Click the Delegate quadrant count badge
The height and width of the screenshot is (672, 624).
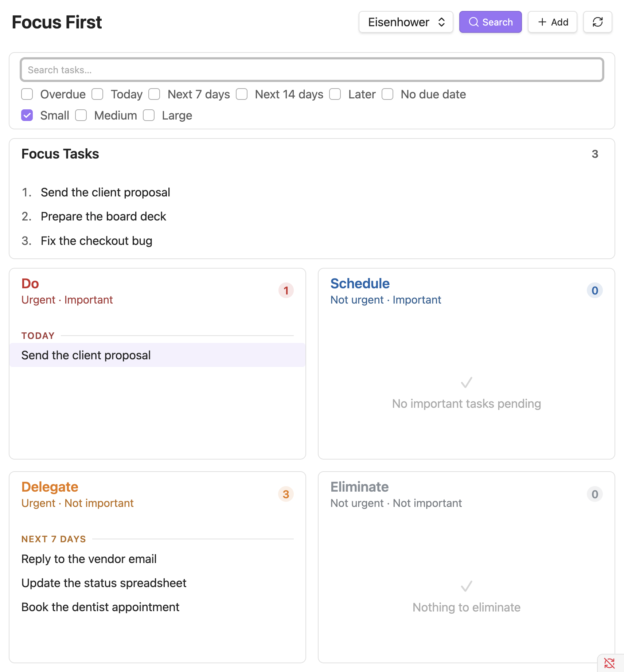tap(286, 494)
